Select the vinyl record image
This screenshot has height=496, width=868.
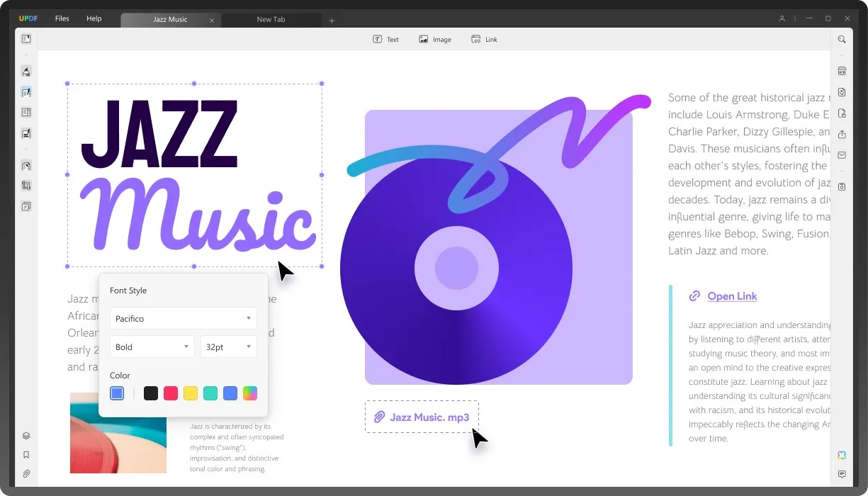click(456, 269)
